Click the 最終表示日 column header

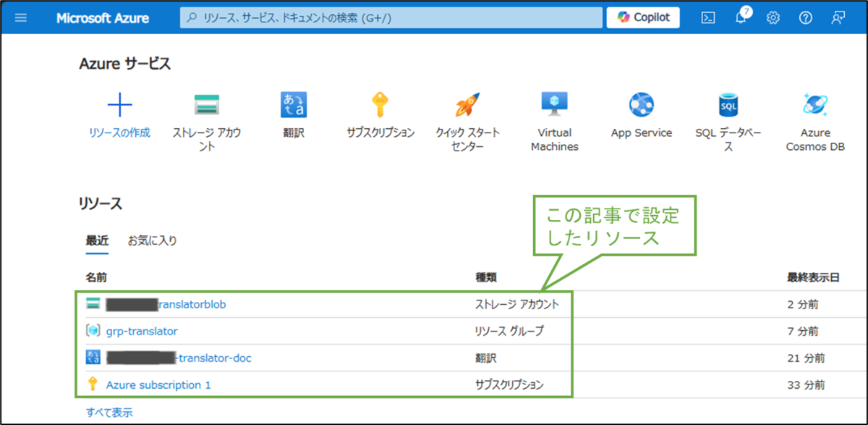[x=813, y=277]
